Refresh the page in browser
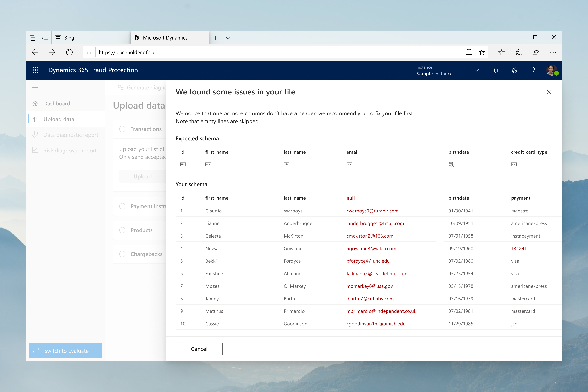The image size is (588, 392). [x=69, y=52]
